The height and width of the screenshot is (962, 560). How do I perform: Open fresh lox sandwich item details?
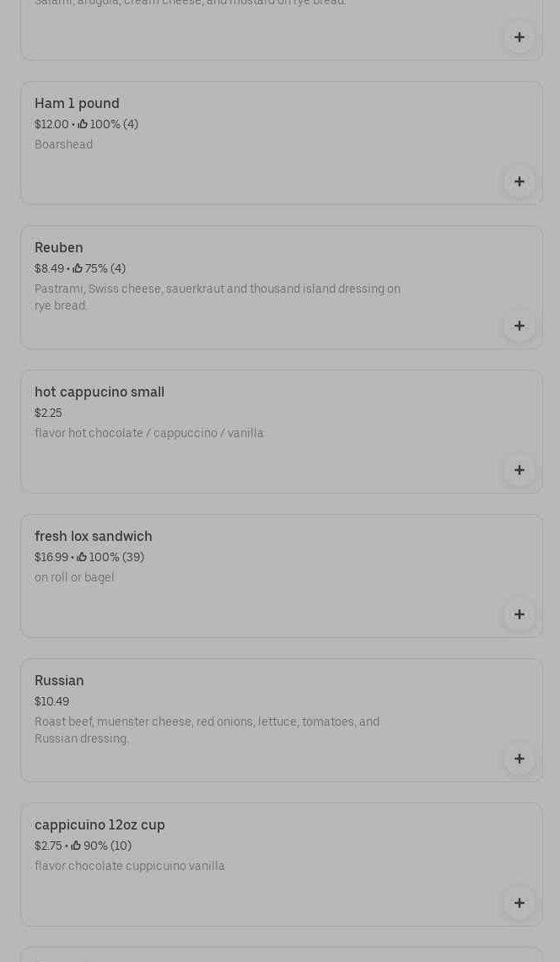pyautogui.click(x=94, y=537)
